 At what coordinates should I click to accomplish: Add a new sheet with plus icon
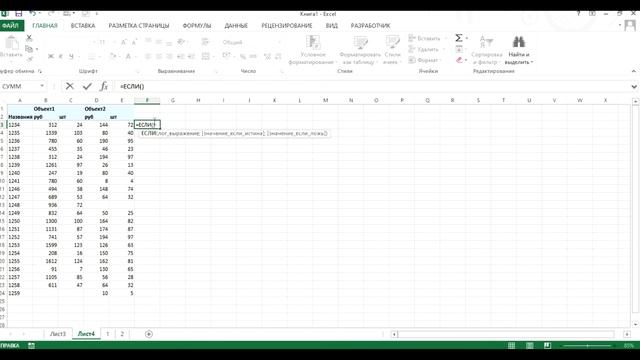coord(149,334)
